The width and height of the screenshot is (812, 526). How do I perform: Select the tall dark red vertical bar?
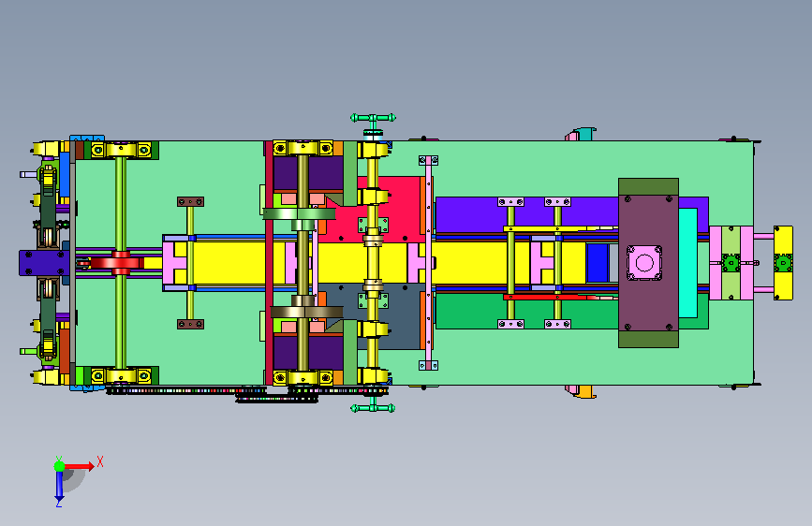pos(269,262)
